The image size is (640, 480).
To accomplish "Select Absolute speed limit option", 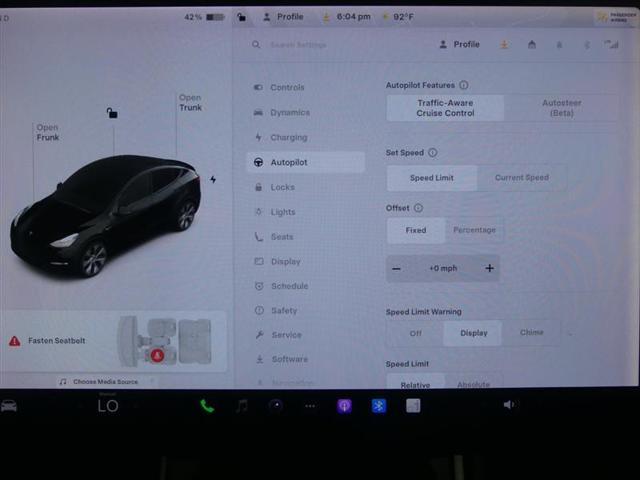I will pos(473,383).
